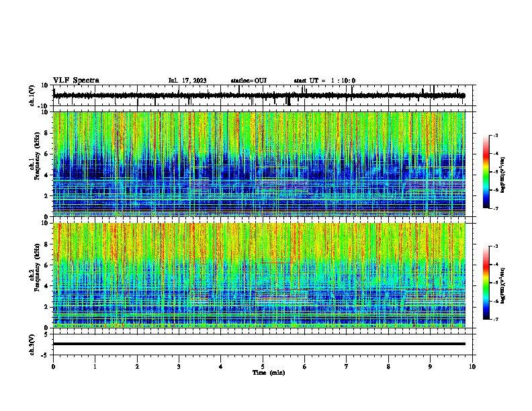The image size is (532, 411).
Task: Click the ch.2 spectrogram color bar
Action: 486,283
